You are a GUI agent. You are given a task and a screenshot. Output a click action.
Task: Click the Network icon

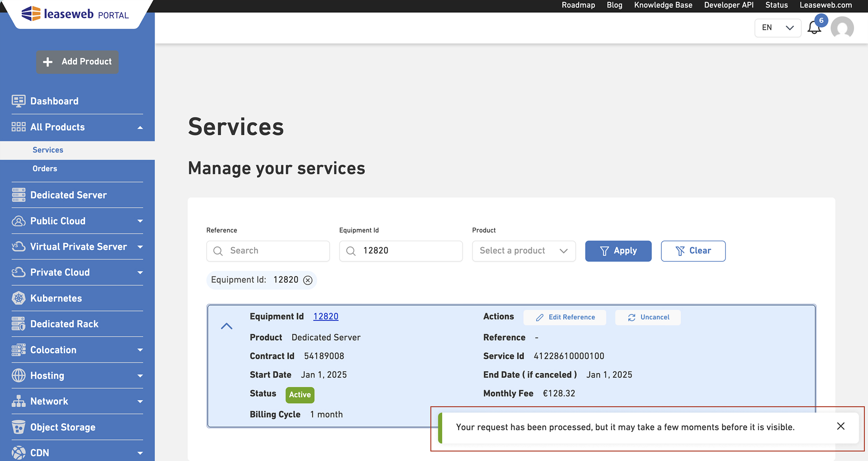point(19,401)
